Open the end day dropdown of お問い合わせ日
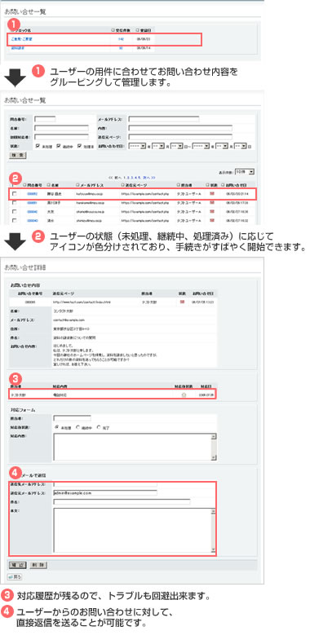Viewport: 310px width, 644px height. click(240, 146)
